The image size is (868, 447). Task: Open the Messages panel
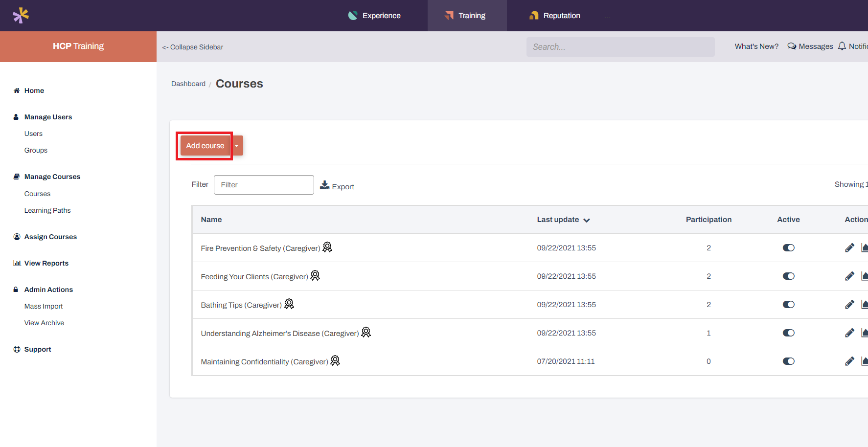(810, 46)
